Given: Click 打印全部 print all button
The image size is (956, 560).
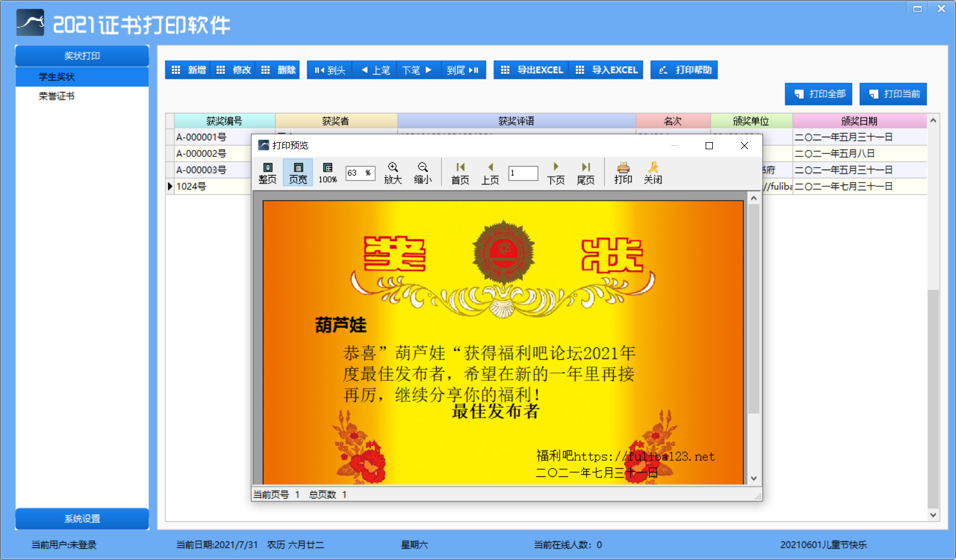Looking at the screenshot, I should (819, 94).
